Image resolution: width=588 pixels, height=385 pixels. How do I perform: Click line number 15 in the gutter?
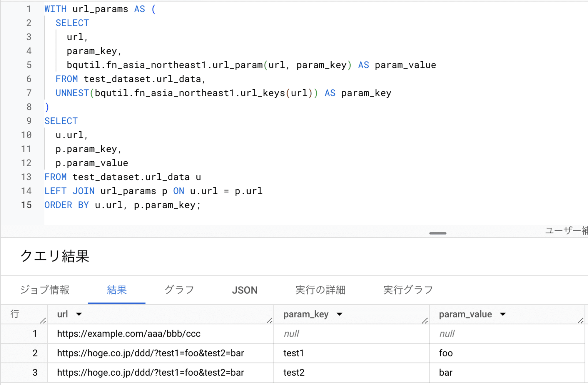pyautogui.click(x=26, y=205)
